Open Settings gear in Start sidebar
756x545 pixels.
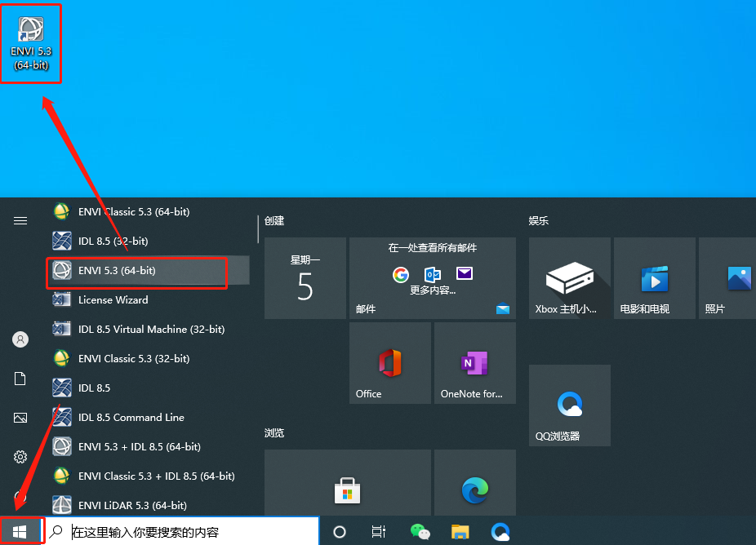tap(20, 456)
